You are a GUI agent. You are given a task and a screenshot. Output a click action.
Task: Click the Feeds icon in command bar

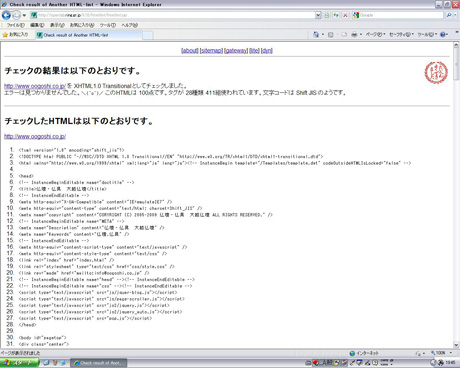click(x=331, y=35)
